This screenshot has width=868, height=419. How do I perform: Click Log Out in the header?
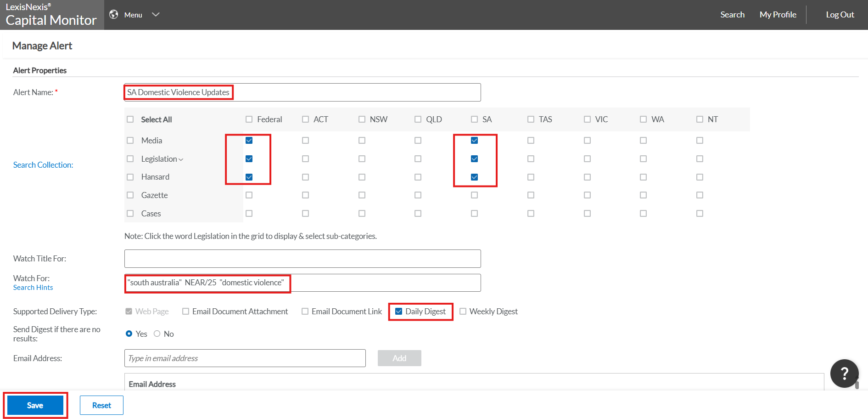(x=840, y=15)
